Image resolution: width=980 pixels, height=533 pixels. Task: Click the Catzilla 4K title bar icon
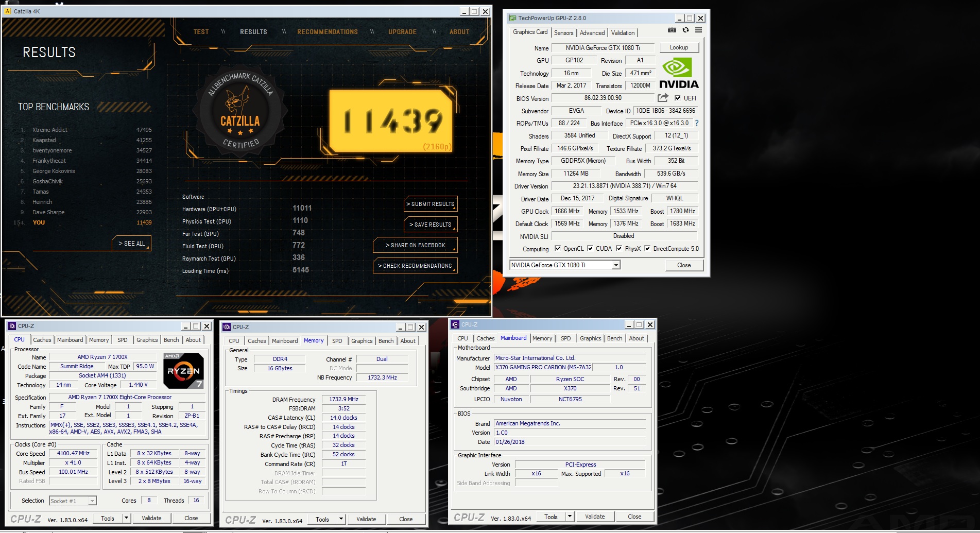8,11
